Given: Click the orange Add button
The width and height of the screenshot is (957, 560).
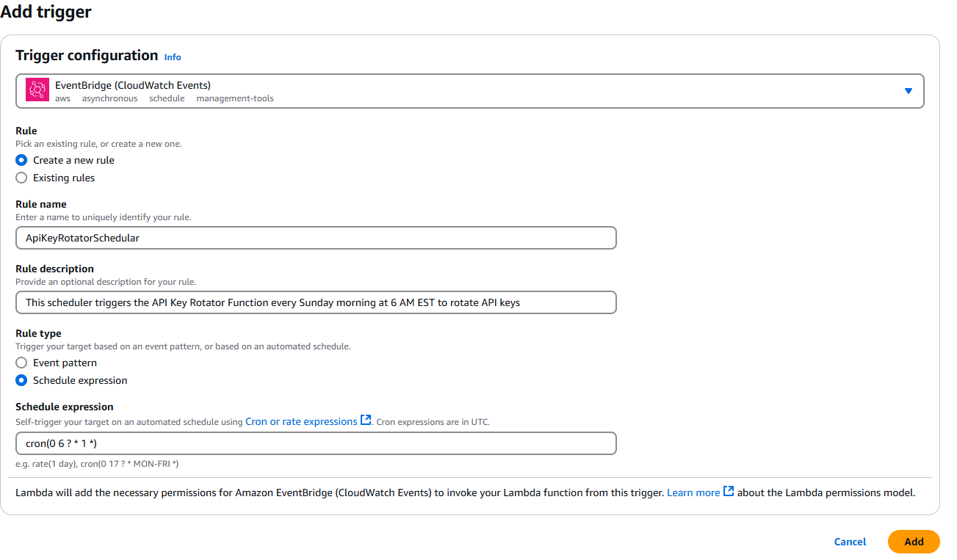Looking at the screenshot, I should pos(914,542).
